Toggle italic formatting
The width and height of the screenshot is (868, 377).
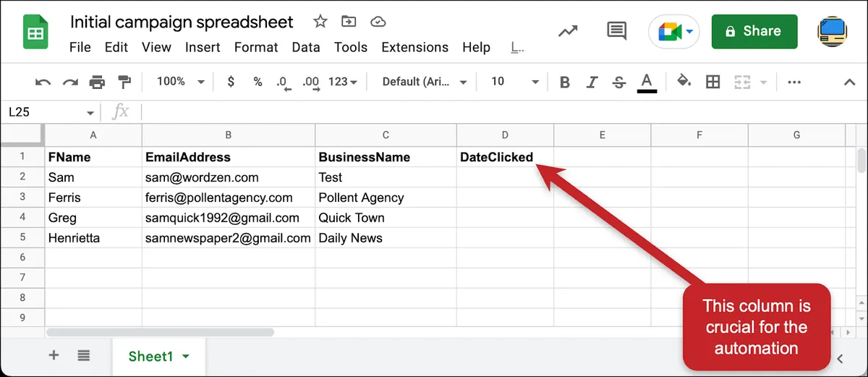[x=592, y=82]
